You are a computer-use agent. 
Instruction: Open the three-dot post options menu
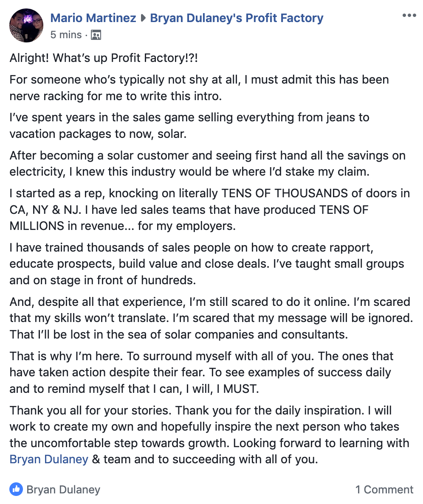(x=409, y=15)
